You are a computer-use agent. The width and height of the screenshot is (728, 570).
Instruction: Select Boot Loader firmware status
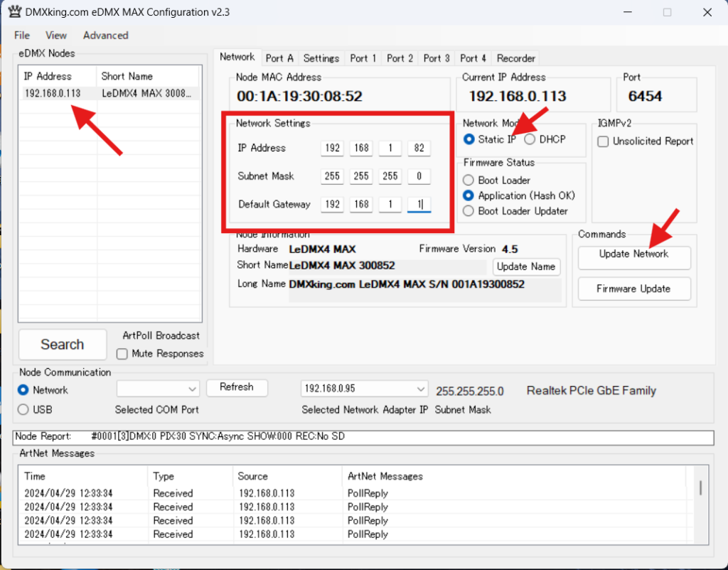coord(469,180)
